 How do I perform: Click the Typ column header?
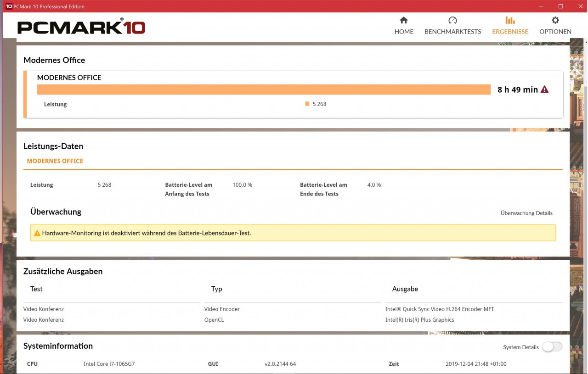click(217, 289)
